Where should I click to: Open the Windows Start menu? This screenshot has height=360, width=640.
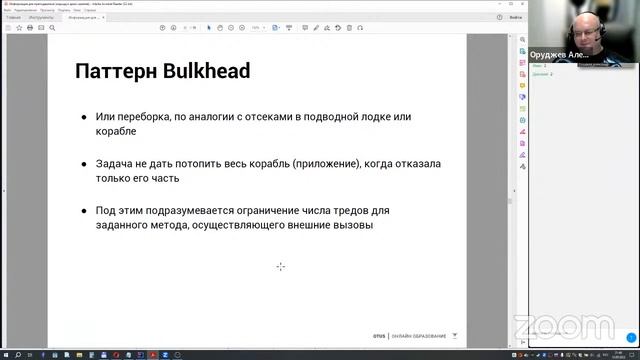pos(6,355)
